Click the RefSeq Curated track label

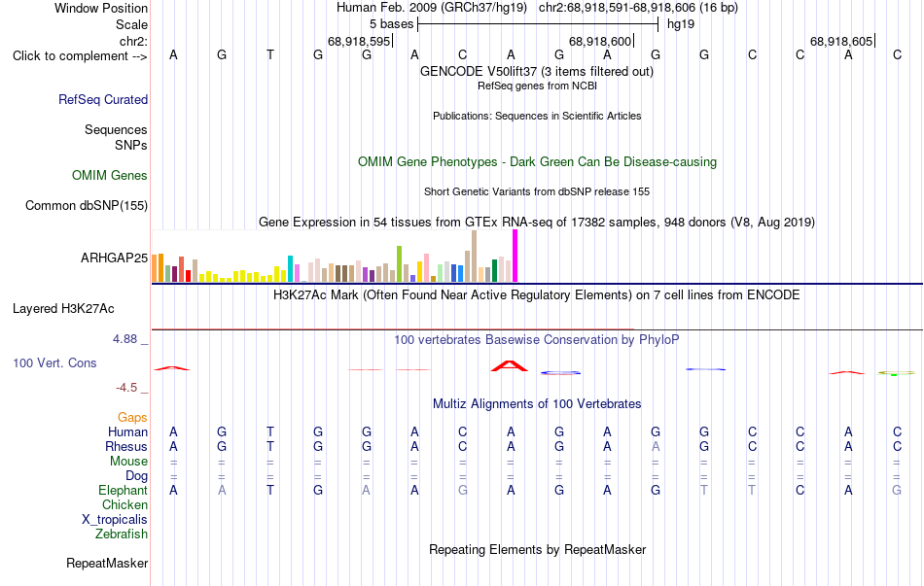(x=102, y=99)
